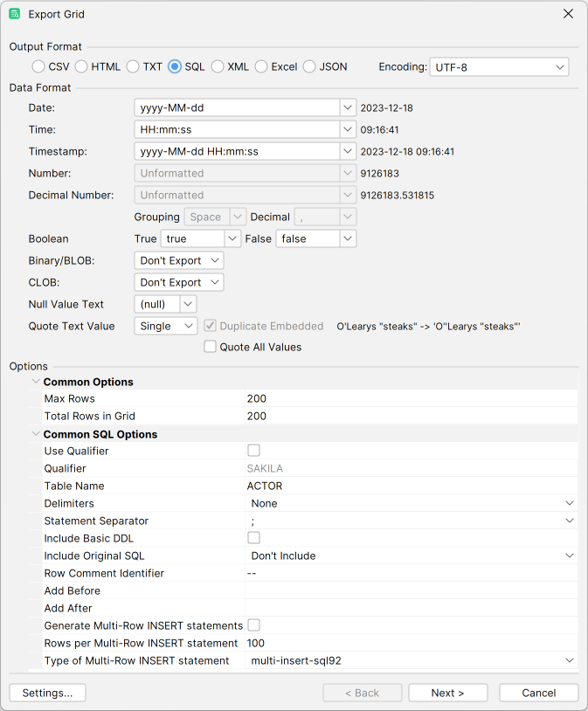588x711 pixels.
Task: Select the CSV output format
Action: 38,66
